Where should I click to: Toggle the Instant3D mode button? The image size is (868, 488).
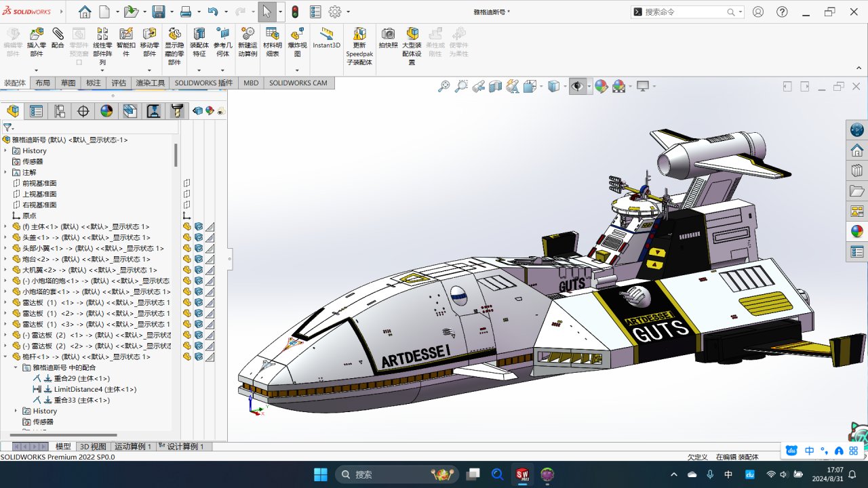pyautogui.click(x=326, y=34)
